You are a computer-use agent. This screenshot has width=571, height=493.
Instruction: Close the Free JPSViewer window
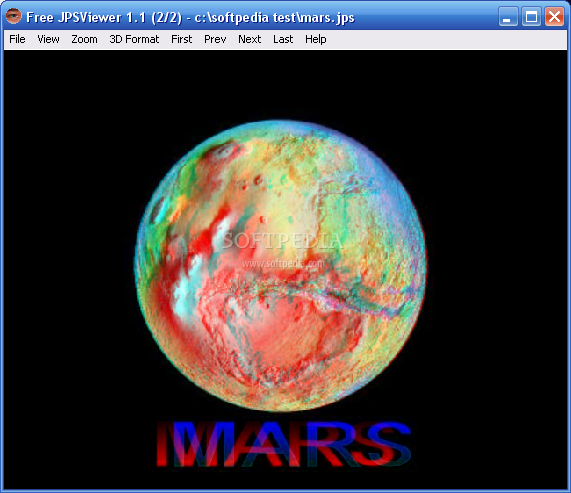click(x=554, y=16)
